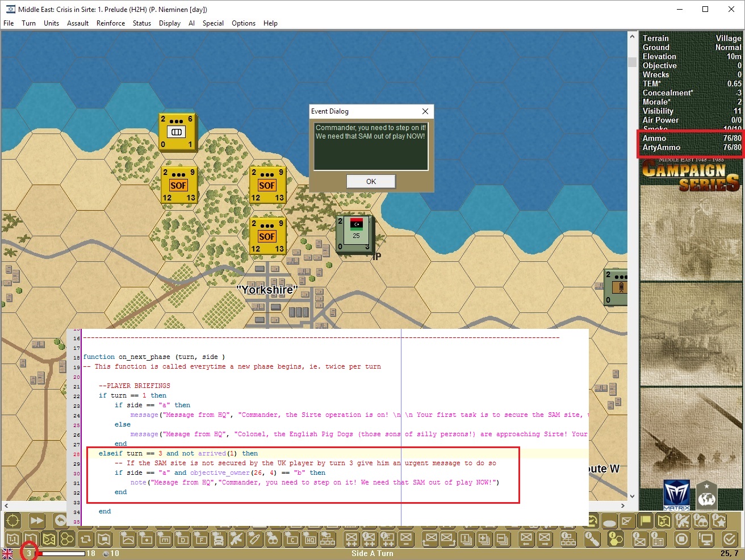The height and width of the screenshot is (560, 745).
Task: Close the Event Dialog with X
Action: (425, 111)
